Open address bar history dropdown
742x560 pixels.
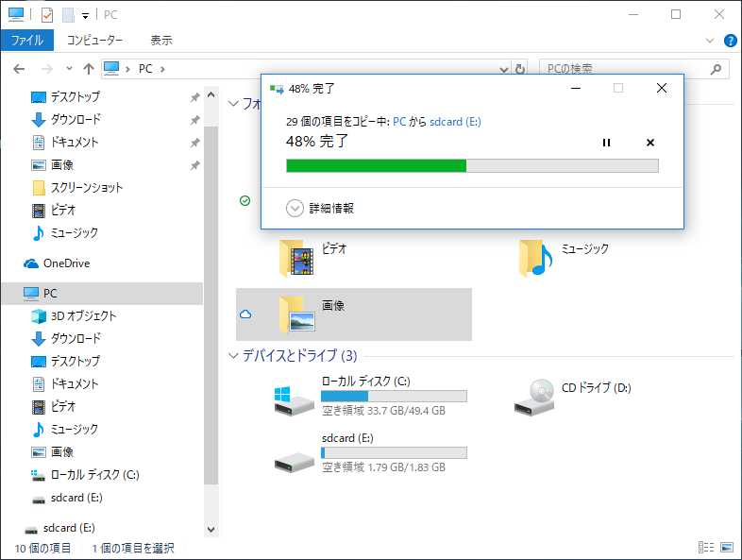point(504,70)
